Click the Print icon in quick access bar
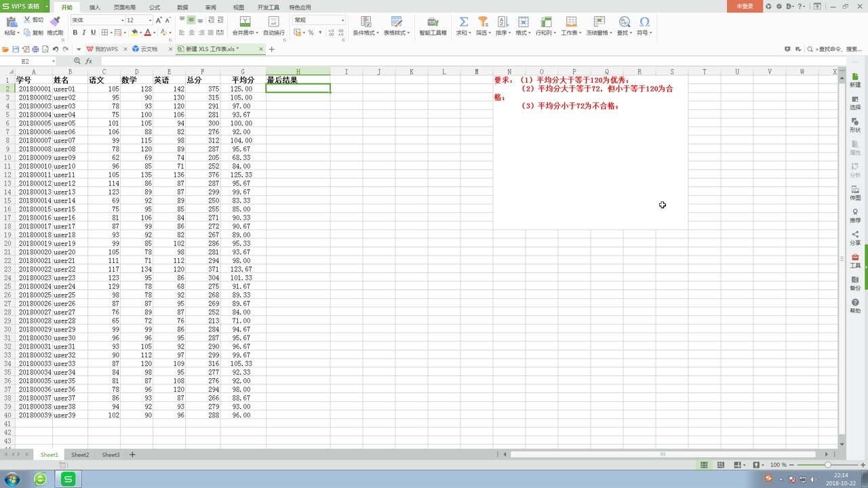The height and width of the screenshot is (488, 868). (x=35, y=49)
